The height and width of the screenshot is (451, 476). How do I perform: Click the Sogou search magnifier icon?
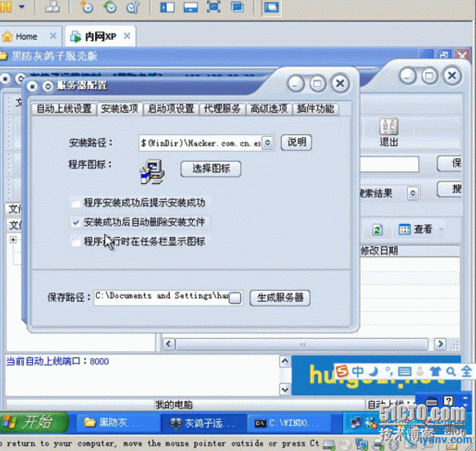click(x=452, y=371)
